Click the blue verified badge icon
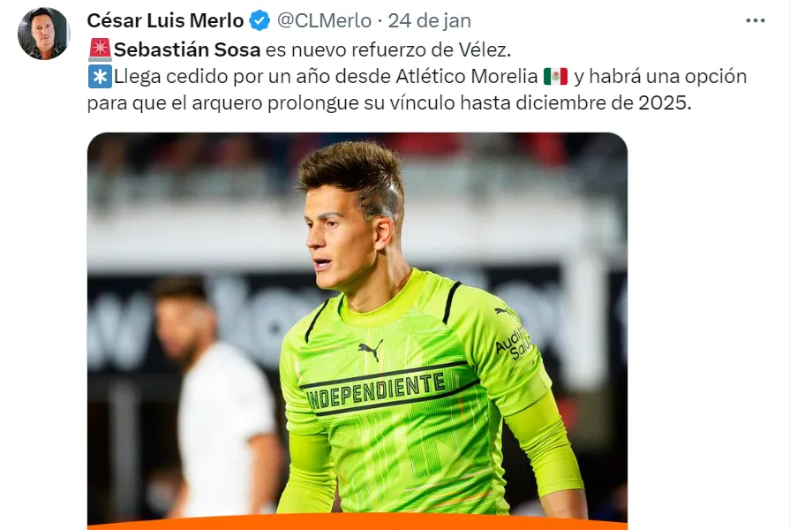The height and width of the screenshot is (530, 812). [x=259, y=20]
